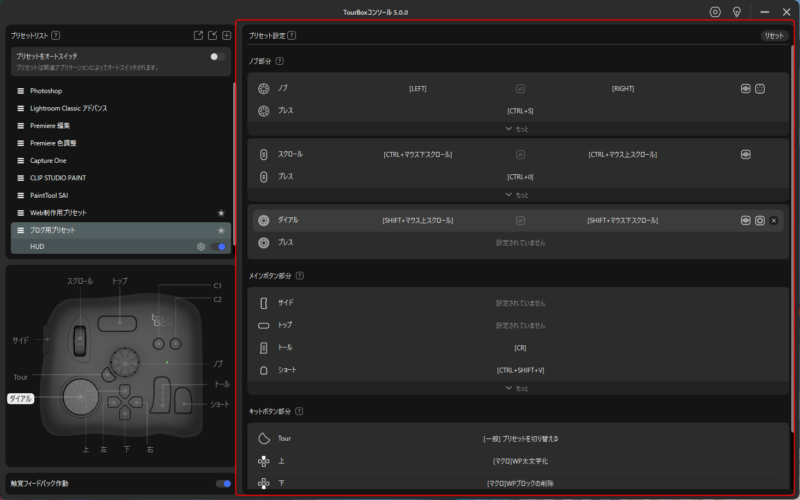Viewport: 800px width, 500px height.
Task: Click the Tour button icon in キットボタン list
Action: [x=263, y=438]
